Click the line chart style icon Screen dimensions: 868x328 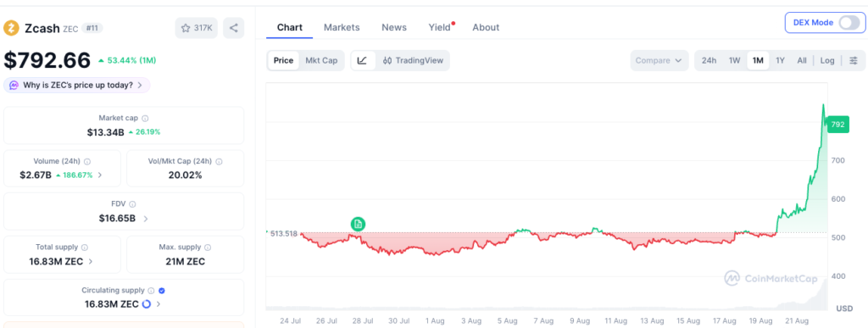[x=363, y=60]
